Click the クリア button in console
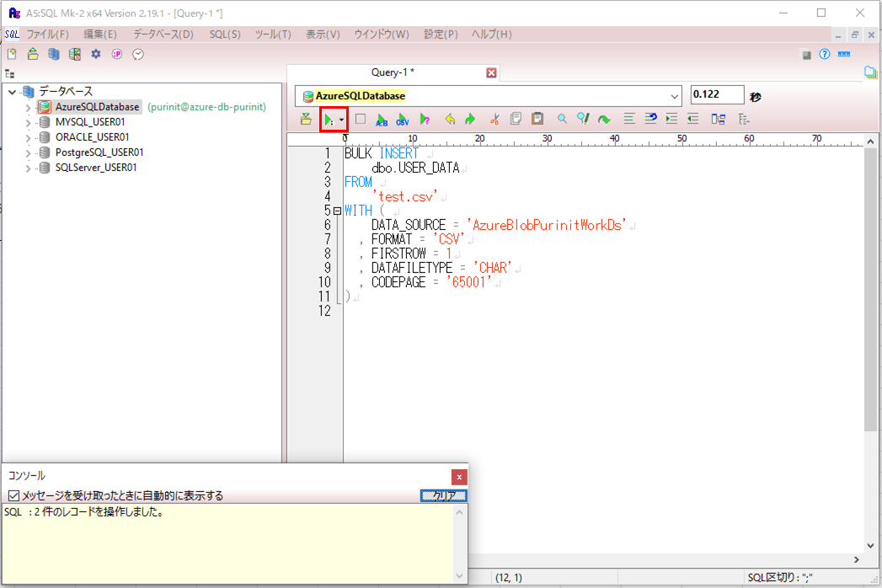 pyautogui.click(x=444, y=495)
